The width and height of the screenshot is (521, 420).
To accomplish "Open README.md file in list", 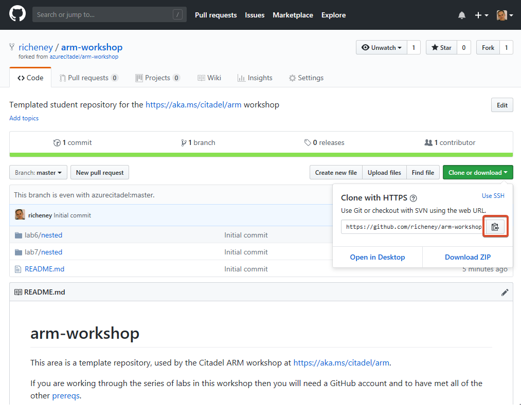I will 45,269.
